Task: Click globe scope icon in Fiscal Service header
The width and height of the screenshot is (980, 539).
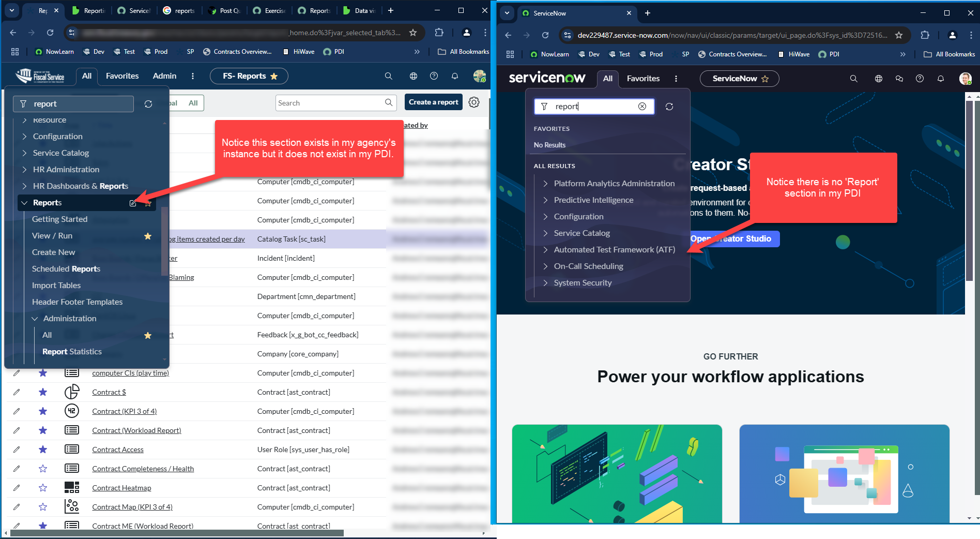Action: (x=414, y=76)
